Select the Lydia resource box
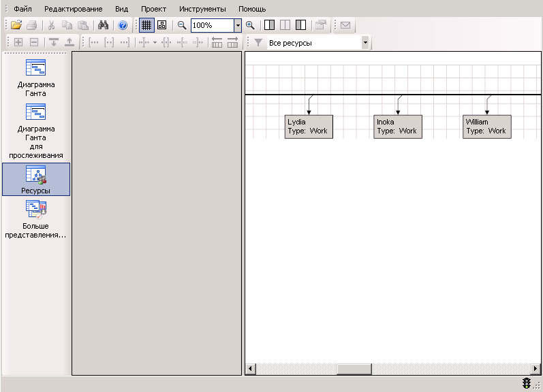 click(x=309, y=127)
